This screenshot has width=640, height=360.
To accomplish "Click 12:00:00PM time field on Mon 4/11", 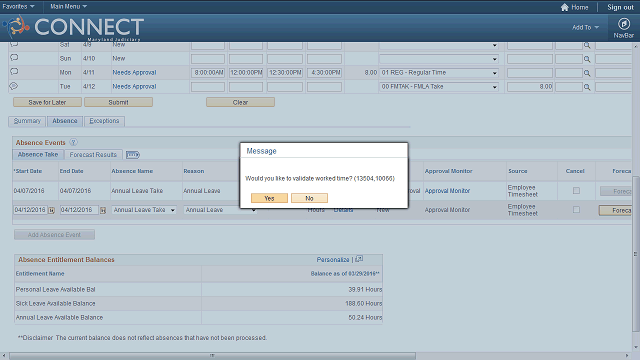I will pos(246,73).
